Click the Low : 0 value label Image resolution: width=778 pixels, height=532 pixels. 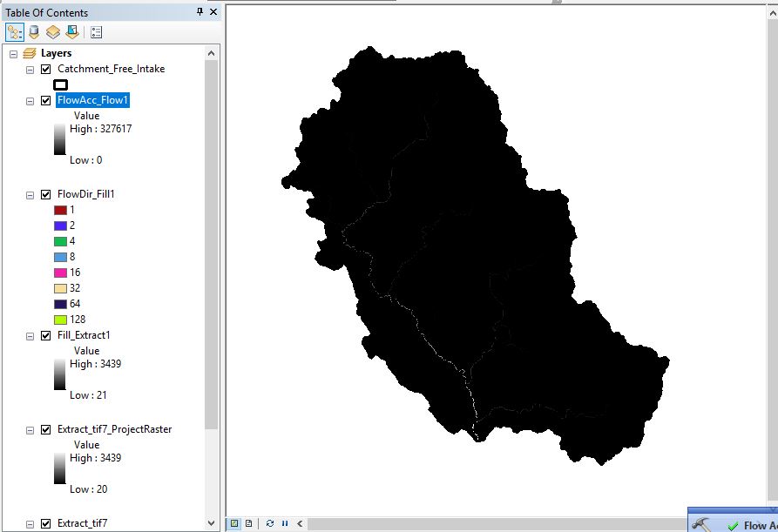coord(86,160)
